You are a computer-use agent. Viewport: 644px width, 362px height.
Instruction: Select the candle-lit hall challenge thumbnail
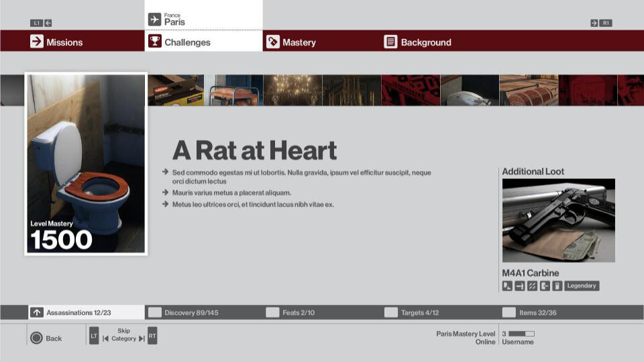coord(352,90)
